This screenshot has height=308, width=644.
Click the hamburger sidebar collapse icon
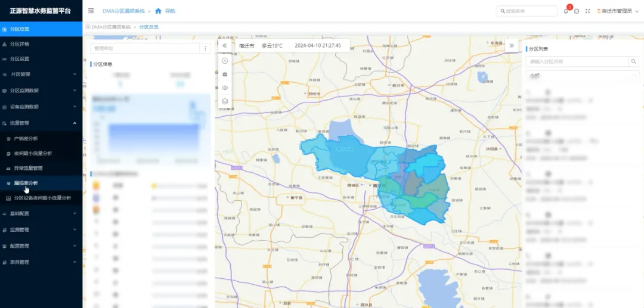coord(91,11)
